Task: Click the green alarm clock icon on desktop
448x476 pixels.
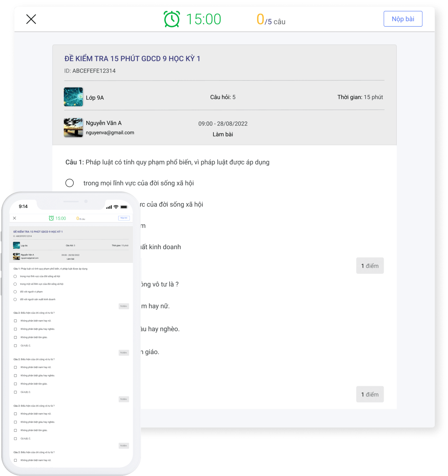Action: [x=172, y=19]
